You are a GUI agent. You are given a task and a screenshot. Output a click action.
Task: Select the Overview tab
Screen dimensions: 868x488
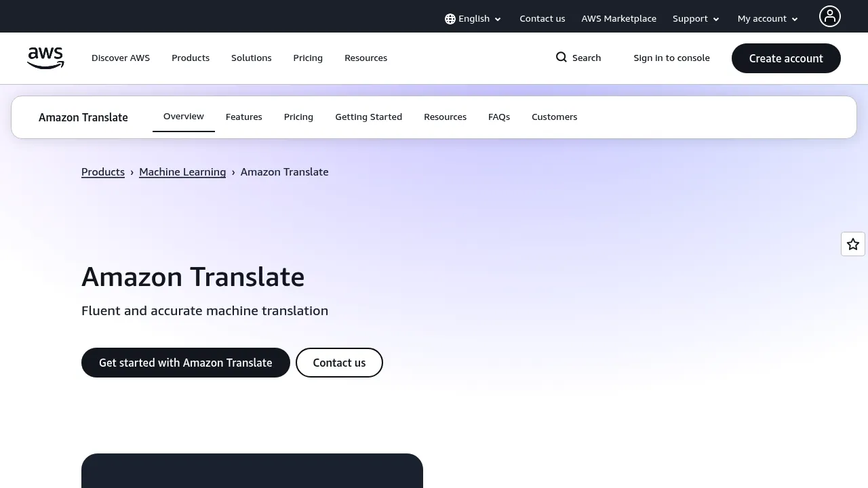click(x=184, y=117)
